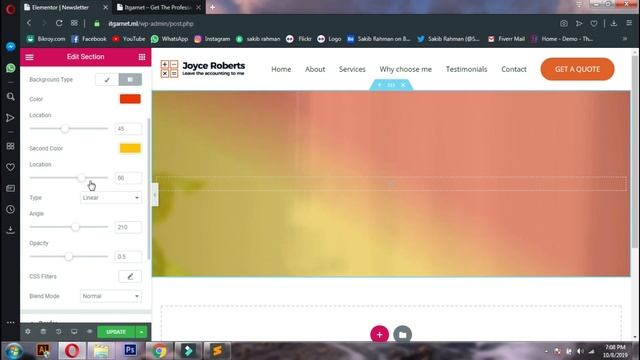Viewport: 640px width, 360px height.
Task: Open the Contact nav link
Action: tap(514, 69)
